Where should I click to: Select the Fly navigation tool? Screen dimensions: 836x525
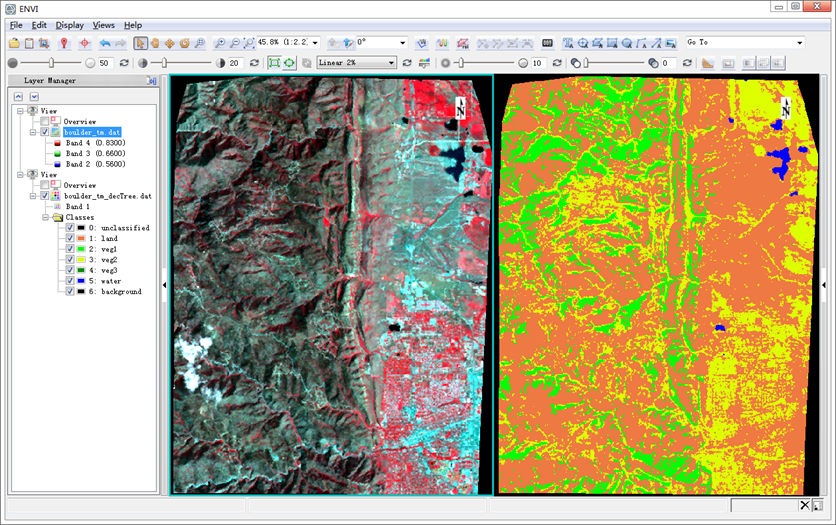pyautogui.click(x=170, y=43)
